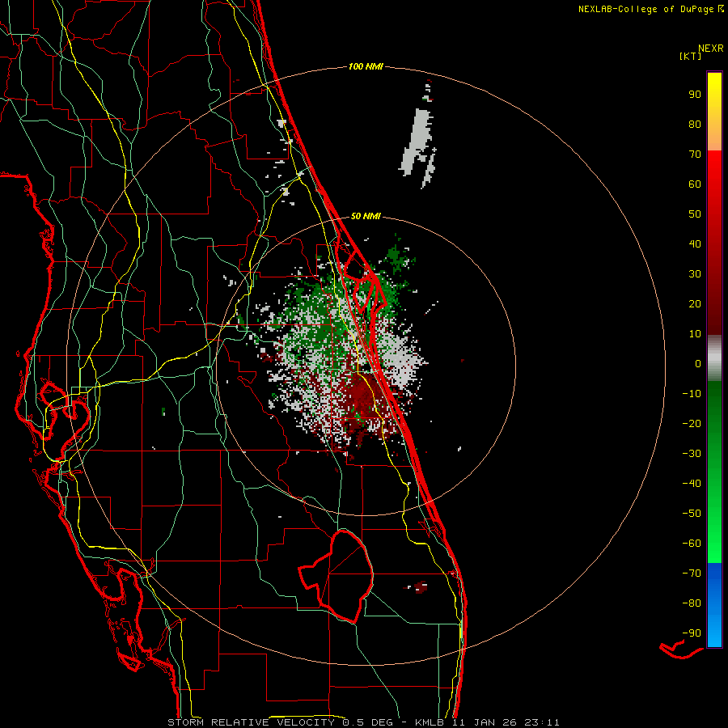Click the 80 value on the velocity scale

pyautogui.click(x=695, y=125)
